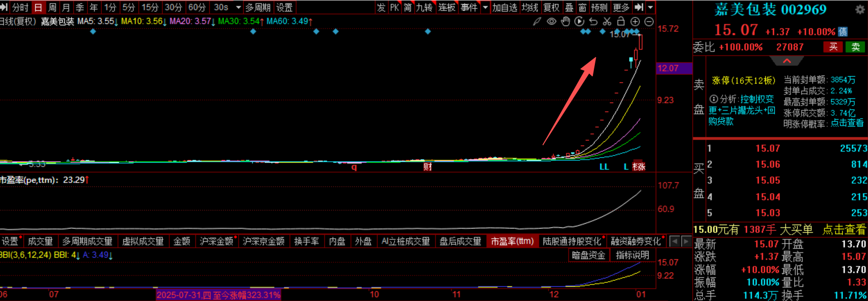Toggle the 九转 indicator button

[x=424, y=7]
